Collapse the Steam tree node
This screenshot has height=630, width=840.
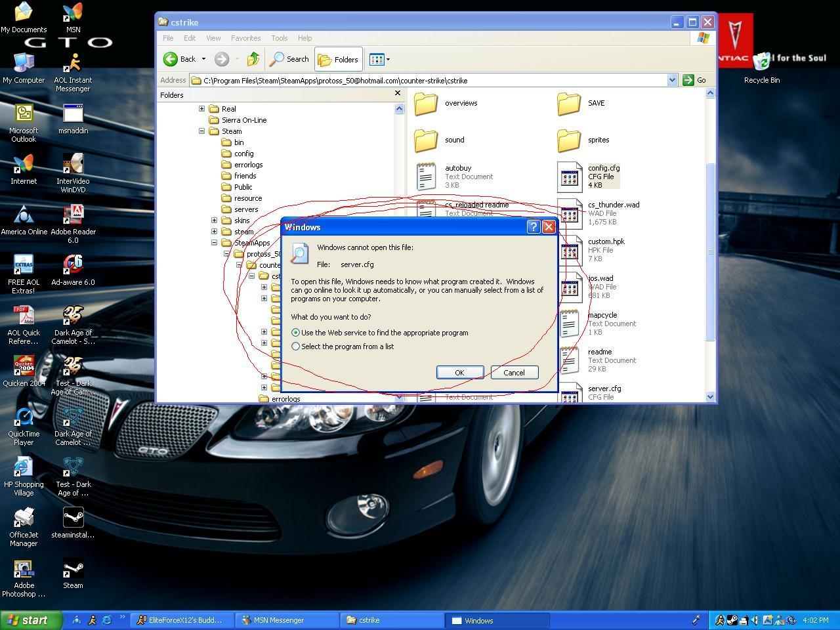tap(201, 131)
